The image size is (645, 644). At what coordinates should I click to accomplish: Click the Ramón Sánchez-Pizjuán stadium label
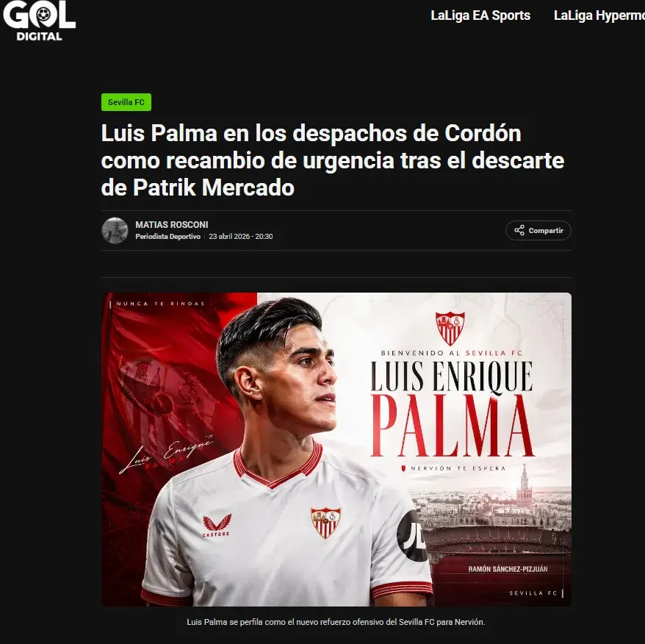508,569
